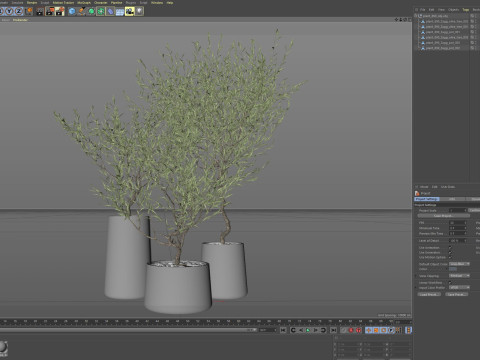Click the project Color swatch
Image resolution: width=480 pixels, height=360 pixels.
[x=453, y=269]
